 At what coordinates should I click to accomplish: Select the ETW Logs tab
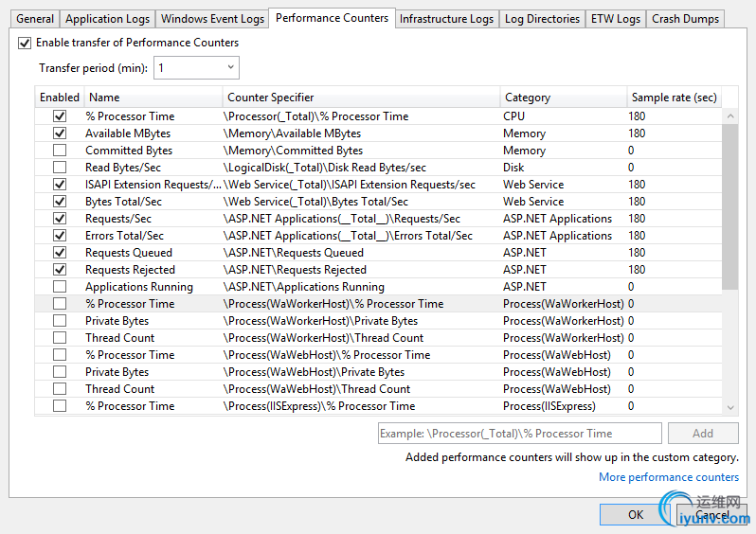(x=615, y=19)
